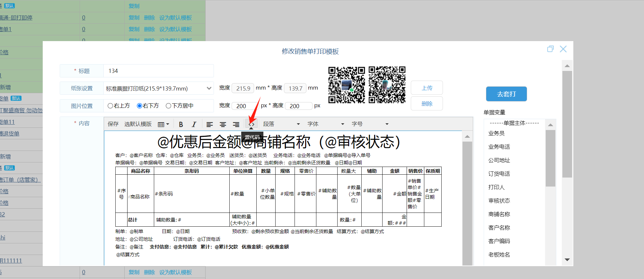Screen dimensions: 644x279
Task: Click the restore window icon of dialog
Action: [550, 49]
